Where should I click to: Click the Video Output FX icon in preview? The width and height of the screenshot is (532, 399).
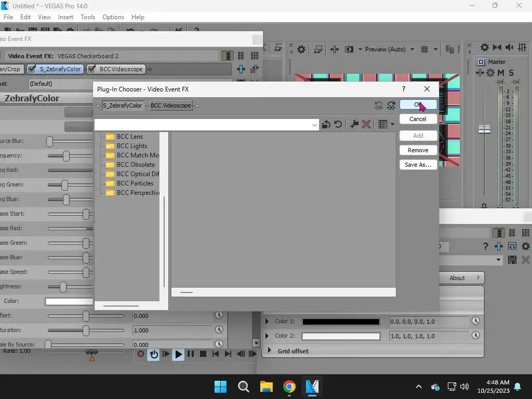[x=335, y=49]
